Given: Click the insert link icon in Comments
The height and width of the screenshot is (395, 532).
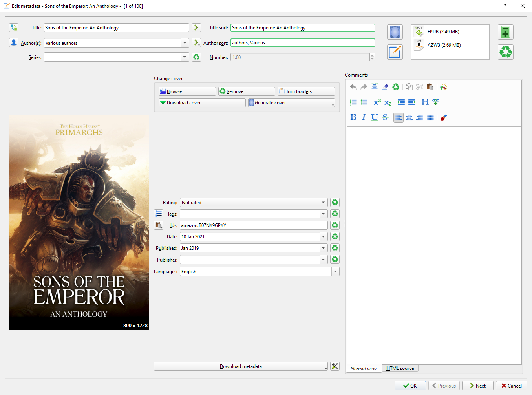Looking at the screenshot, I should [435, 102].
